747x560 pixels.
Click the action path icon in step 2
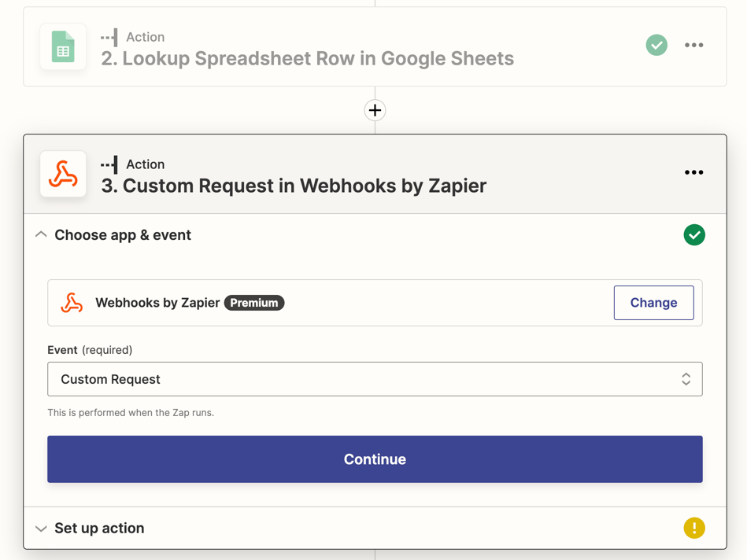coord(109,37)
